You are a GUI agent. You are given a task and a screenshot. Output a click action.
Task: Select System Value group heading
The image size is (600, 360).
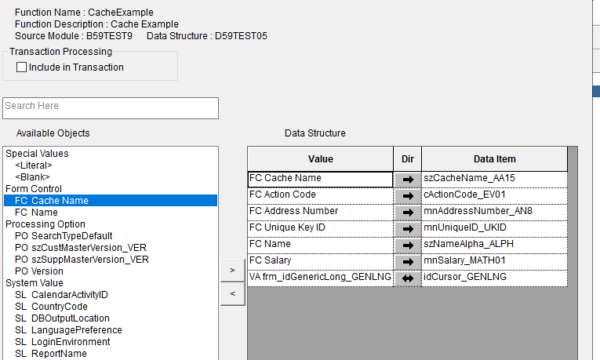point(34,283)
